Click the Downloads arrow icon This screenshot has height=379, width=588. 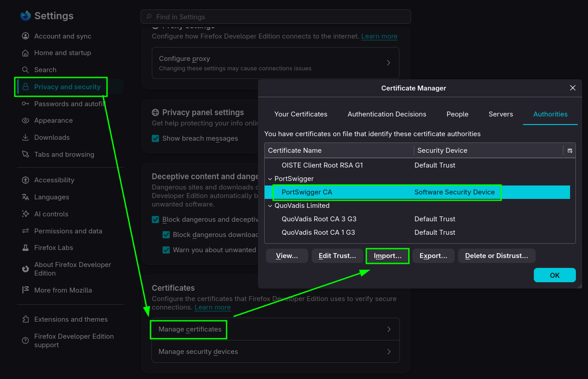coord(26,138)
